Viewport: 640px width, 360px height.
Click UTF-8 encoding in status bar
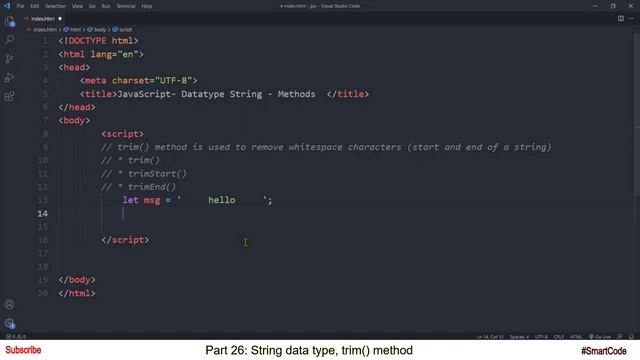pos(541,337)
